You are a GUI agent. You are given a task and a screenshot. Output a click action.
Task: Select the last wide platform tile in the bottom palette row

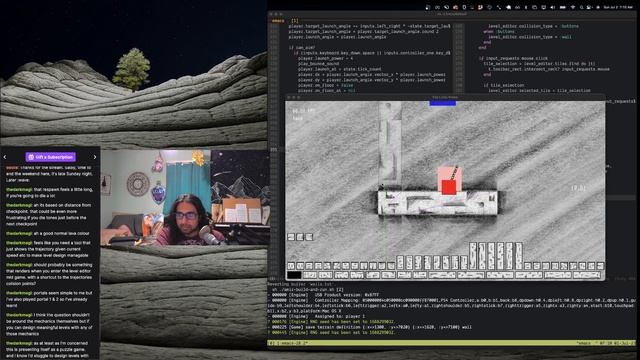tap(587, 275)
